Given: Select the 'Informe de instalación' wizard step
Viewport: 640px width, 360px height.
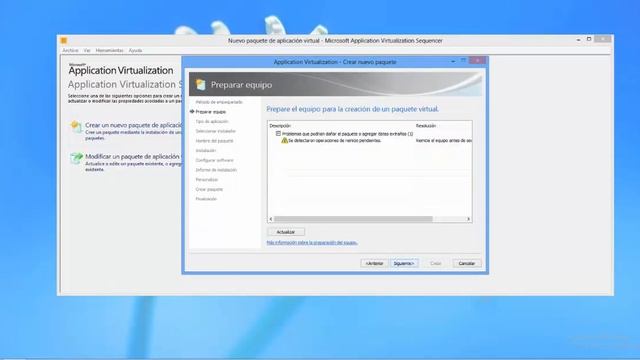Looking at the screenshot, I should 216,170.
